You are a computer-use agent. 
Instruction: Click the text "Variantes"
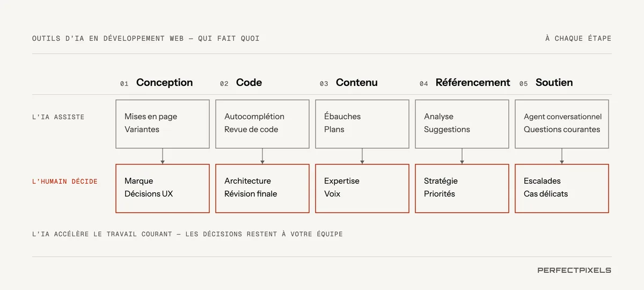pos(142,129)
